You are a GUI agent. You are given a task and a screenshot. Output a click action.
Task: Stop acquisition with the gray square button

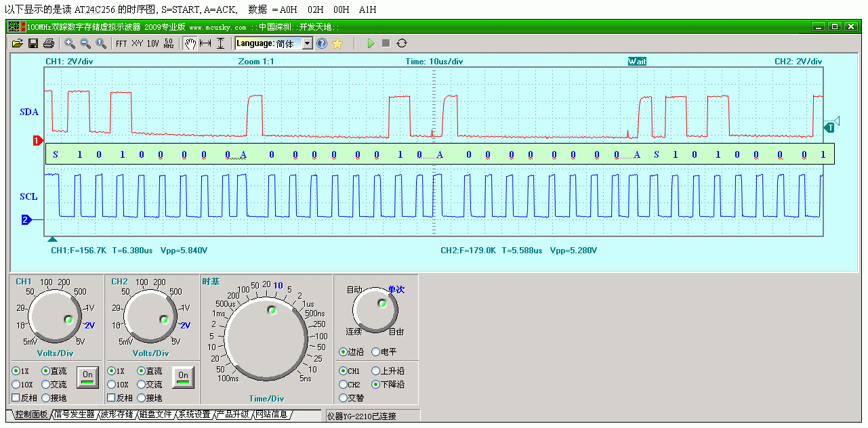[x=386, y=43]
